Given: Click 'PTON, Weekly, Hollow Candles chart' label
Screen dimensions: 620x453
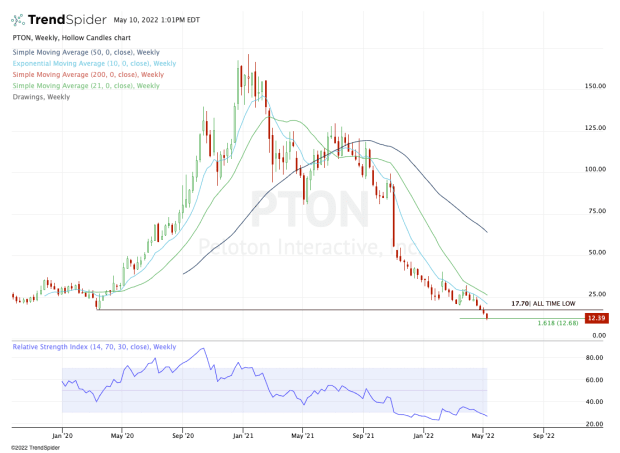Looking at the screenshot, I should pyautogui.click(x=72, y=38).
